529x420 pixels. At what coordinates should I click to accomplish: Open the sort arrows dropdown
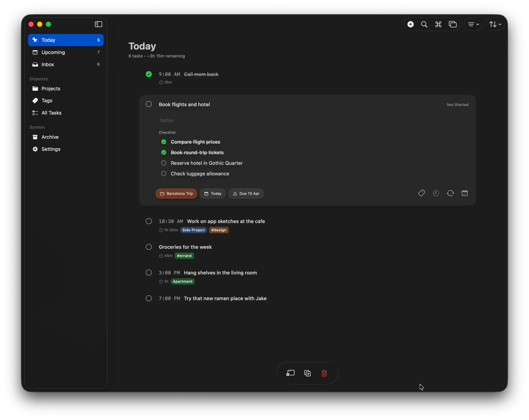coord(495,24)
